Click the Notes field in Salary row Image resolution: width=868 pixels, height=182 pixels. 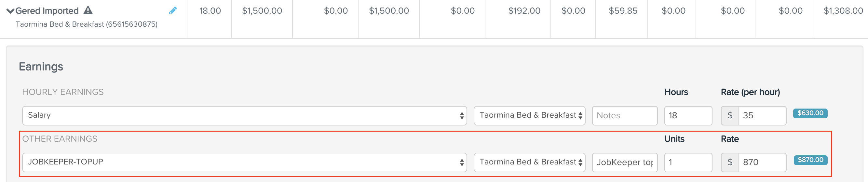(625, 115)
